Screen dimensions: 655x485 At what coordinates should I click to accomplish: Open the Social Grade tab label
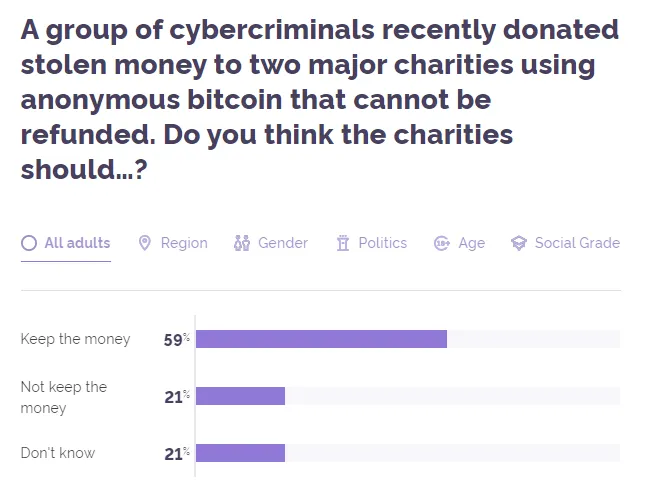pyautogui.click(x=577, y=243)
